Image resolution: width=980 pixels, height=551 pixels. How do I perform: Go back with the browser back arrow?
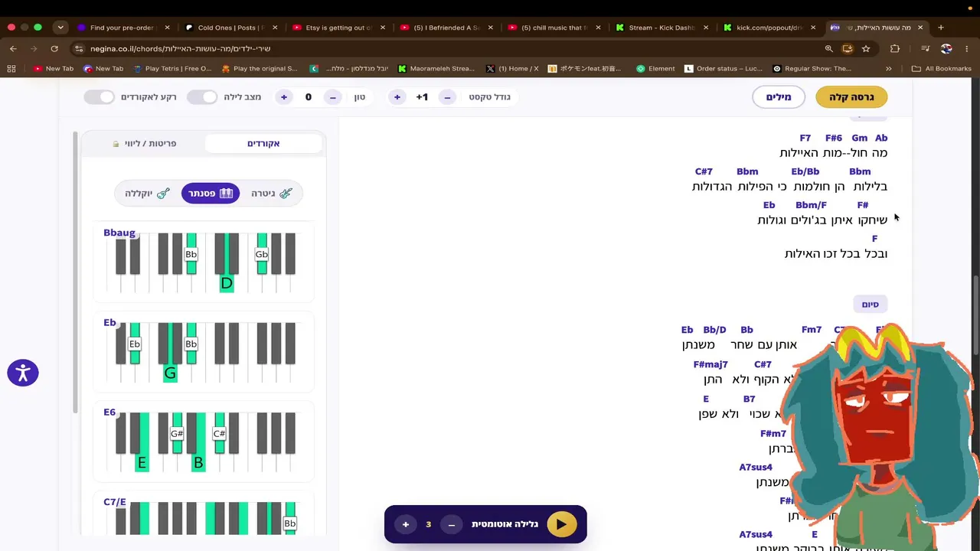(x=13, y=48)
